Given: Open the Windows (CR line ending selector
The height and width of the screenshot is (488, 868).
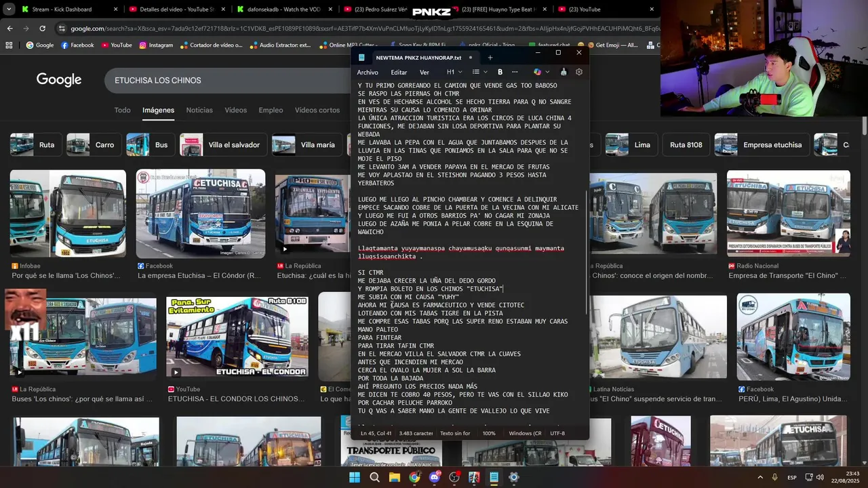Looking at the screenshot, I should pyautogui.click(x=525, y=433).
